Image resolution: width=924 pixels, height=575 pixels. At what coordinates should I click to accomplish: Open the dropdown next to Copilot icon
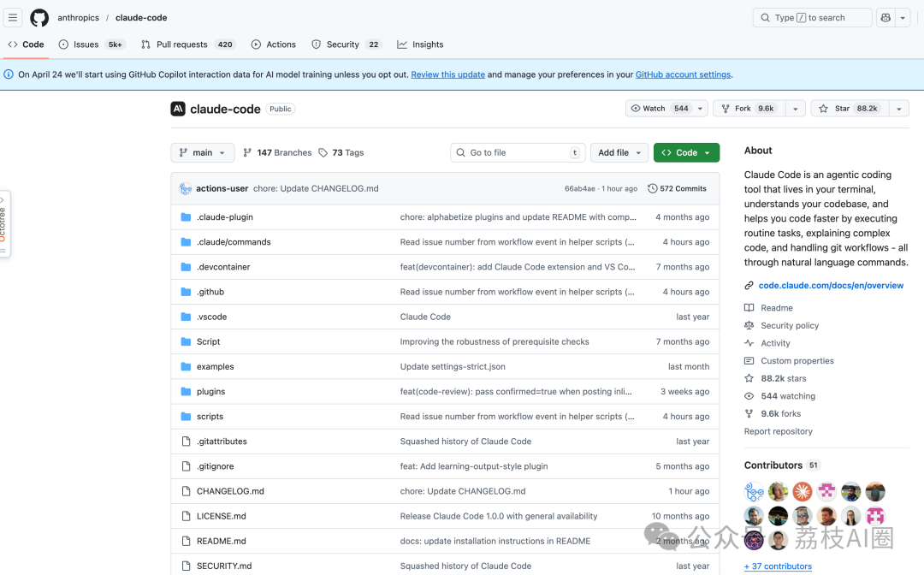click(903, 18)
